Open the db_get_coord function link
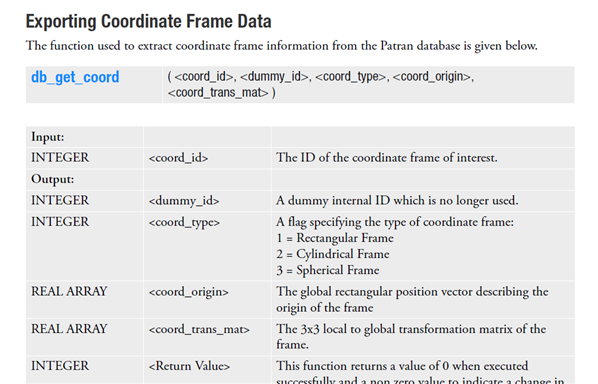The height and width of the screenshot is (384, 598). [75, 77]
